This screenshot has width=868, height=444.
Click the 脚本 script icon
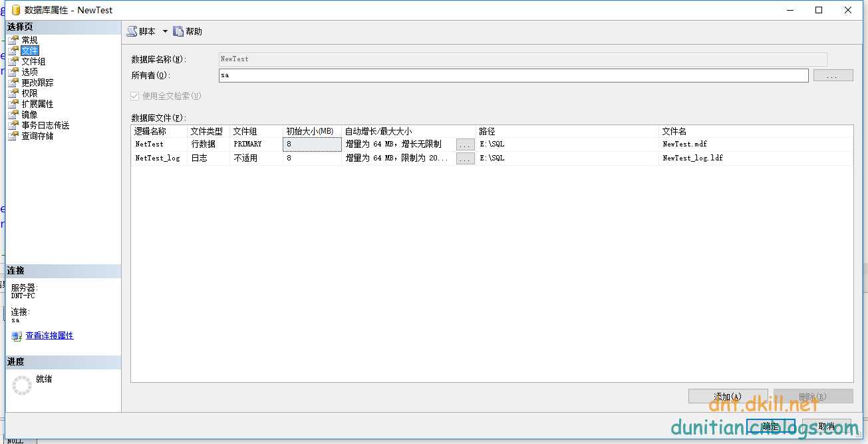132,31
